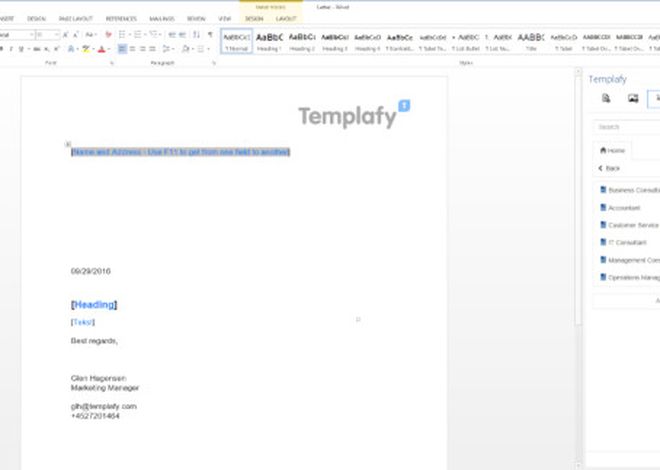Open the Table Tools LAYOUT tab
The width and height of the screenshot is (660, 470).
tap(286, 19)
